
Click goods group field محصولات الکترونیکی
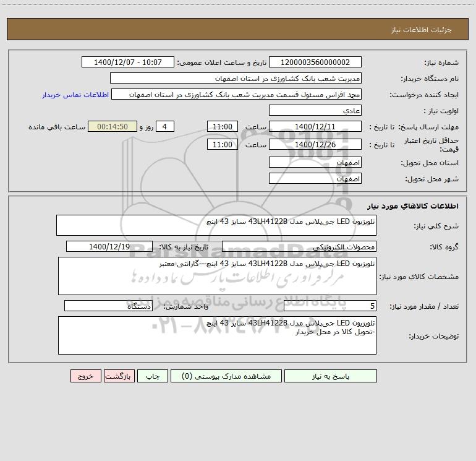click(299, 246)
